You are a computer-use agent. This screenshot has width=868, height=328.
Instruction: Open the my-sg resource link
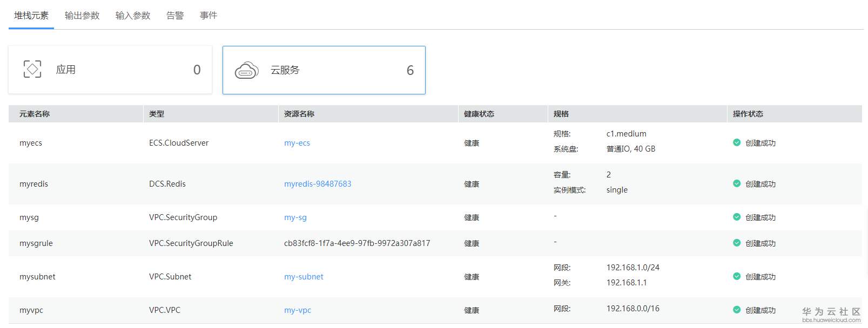[x=295, y=217]
